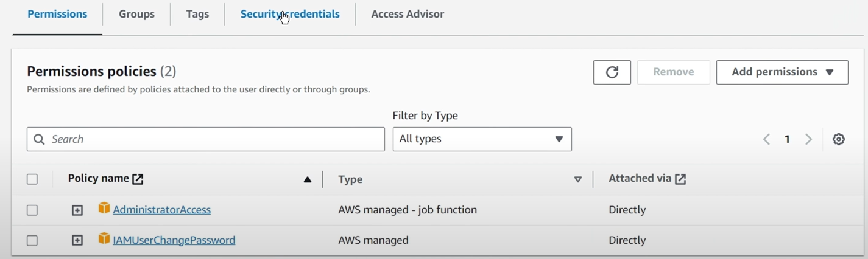Sort by Policy name ascending arrow
Image resolution: width=868 pixels, height=259 pixels.
(x=308, y=179)
